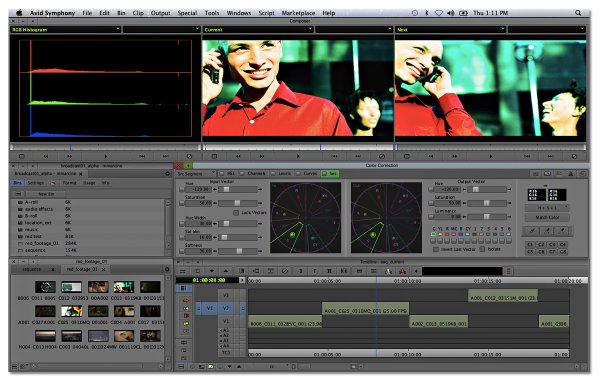Select the third eyedropper tool

pos(562,231)
